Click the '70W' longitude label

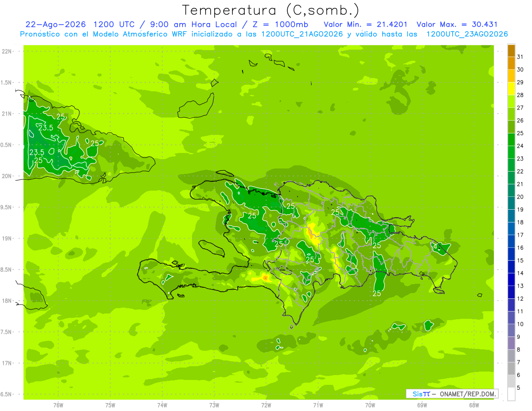[370, 405]
